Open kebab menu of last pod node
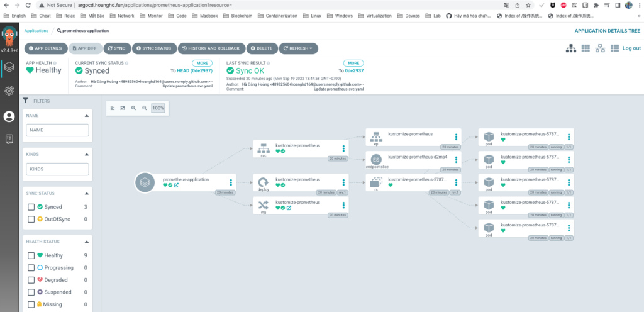This screenshot has height=312, width=644. 569,228
